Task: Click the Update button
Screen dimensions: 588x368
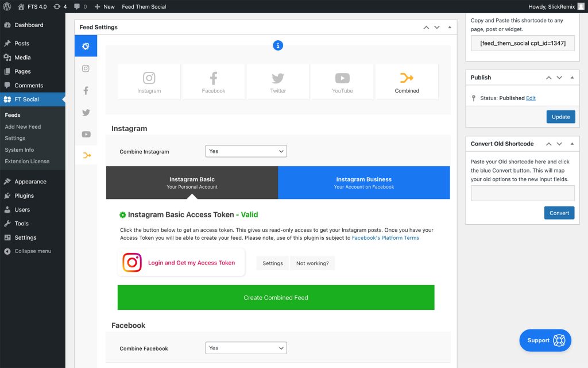Action: point(560,117)
